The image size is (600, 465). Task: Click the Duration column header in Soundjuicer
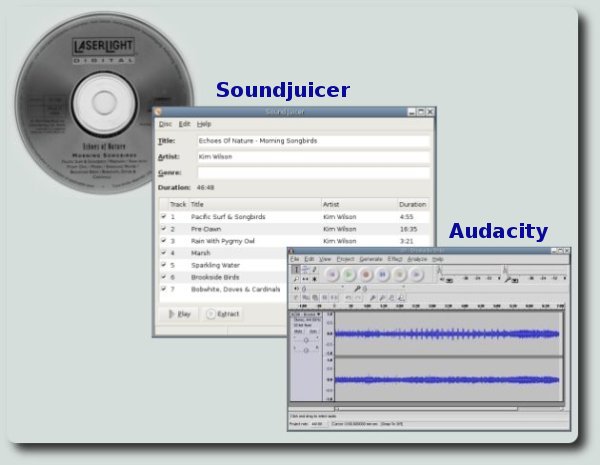tap(412, 204)
